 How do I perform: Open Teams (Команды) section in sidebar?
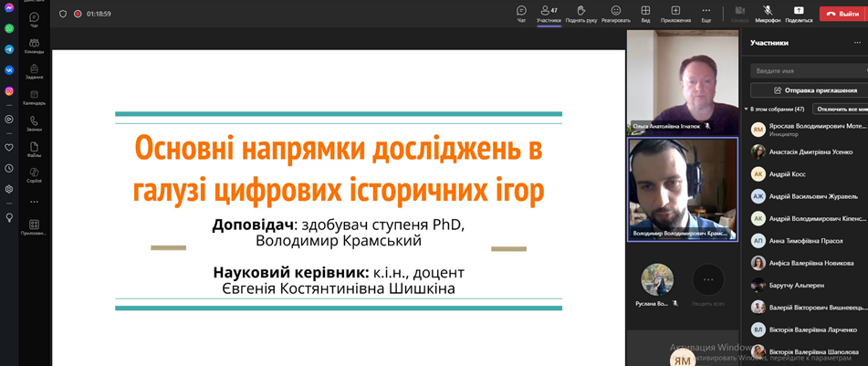(34, 46)
